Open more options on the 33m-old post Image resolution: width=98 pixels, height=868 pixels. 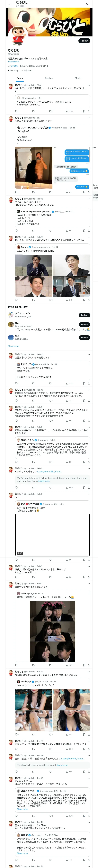[x=89, y=85]
